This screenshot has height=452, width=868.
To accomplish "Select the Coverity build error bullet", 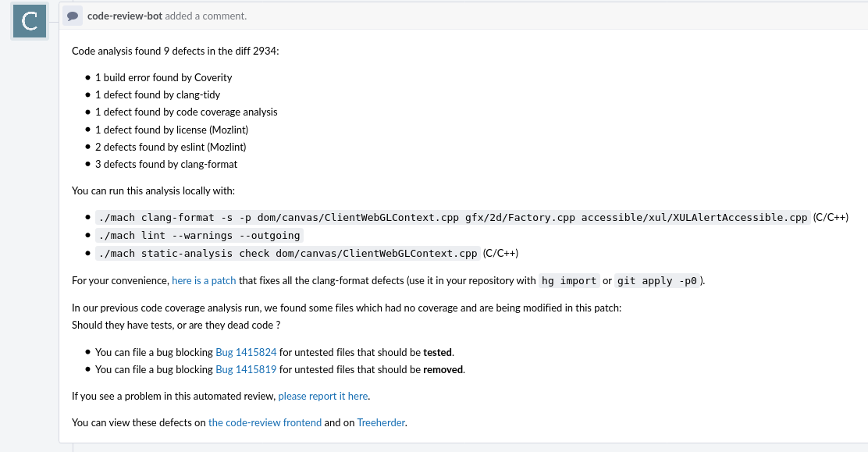I will click(164, 77).
